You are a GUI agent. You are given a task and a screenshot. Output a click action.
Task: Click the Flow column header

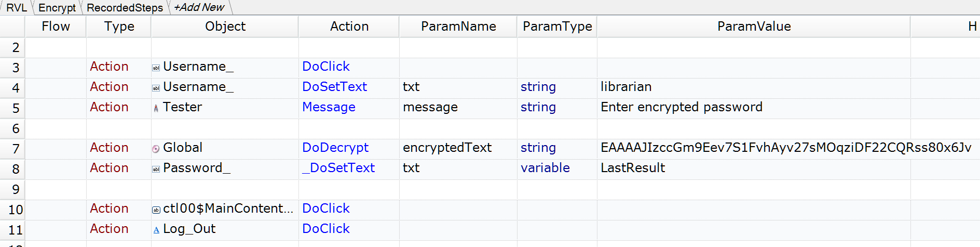[56, 27]
